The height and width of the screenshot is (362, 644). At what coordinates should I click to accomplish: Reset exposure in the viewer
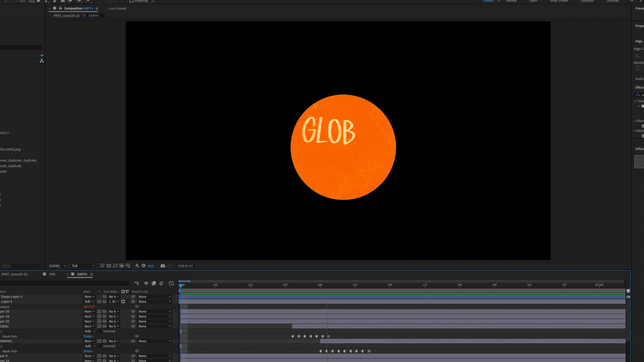tap(144, 266)
